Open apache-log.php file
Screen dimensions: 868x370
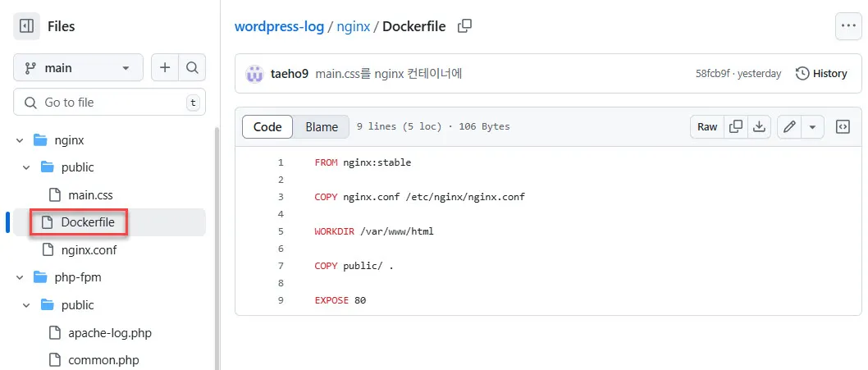(x=110, y=333)
